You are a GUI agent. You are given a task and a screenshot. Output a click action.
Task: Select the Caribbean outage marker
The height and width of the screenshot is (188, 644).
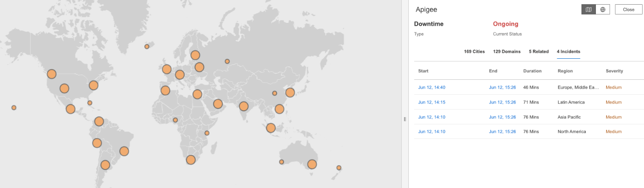pos(90,103)
